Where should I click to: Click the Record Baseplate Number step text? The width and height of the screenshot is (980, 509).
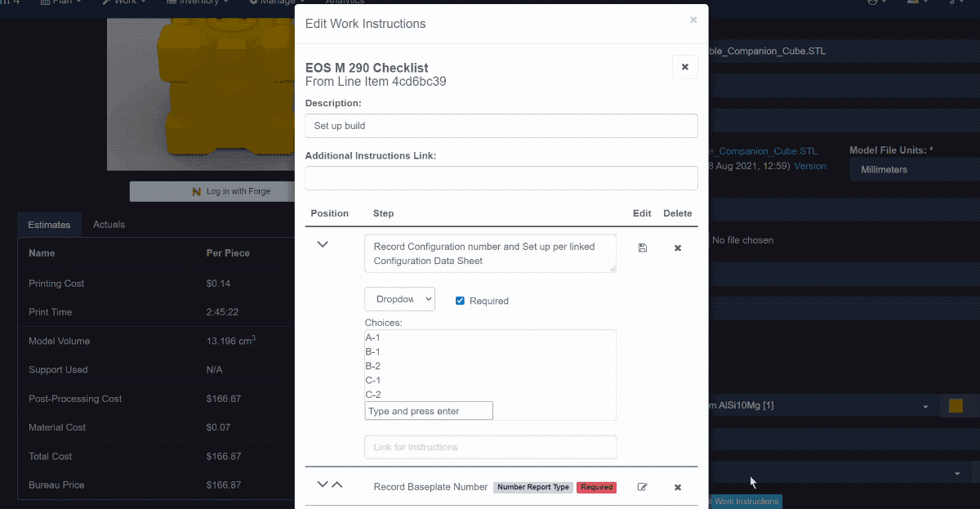coord(430,487)
